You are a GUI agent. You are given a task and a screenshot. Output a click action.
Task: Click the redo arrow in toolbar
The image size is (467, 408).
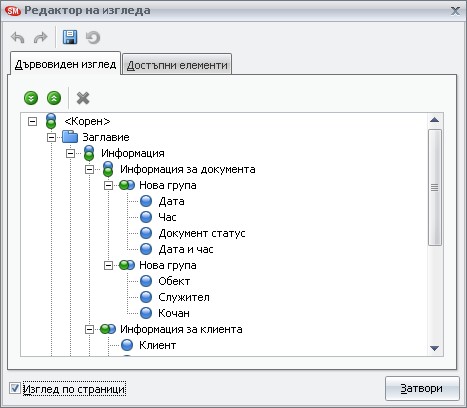click(41, 37)
